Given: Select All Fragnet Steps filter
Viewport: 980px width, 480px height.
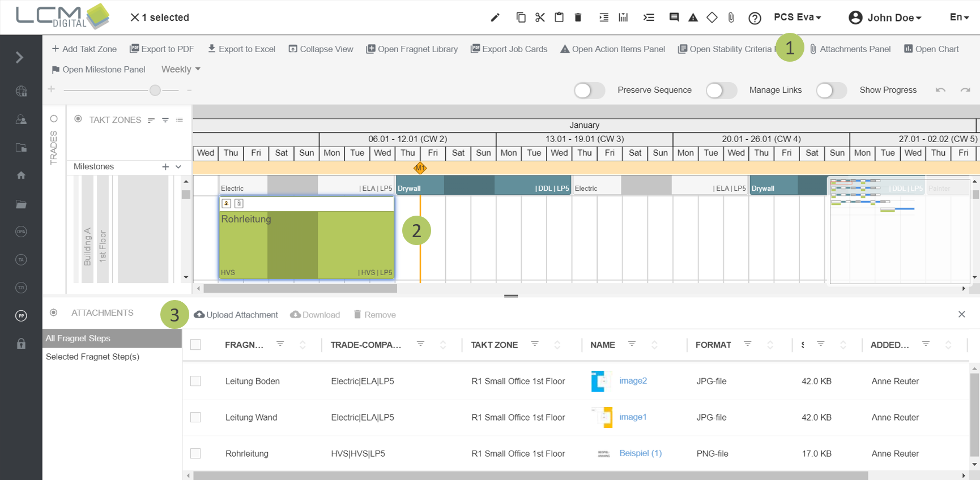Looking at the screenshot, I should pos(78,338).
